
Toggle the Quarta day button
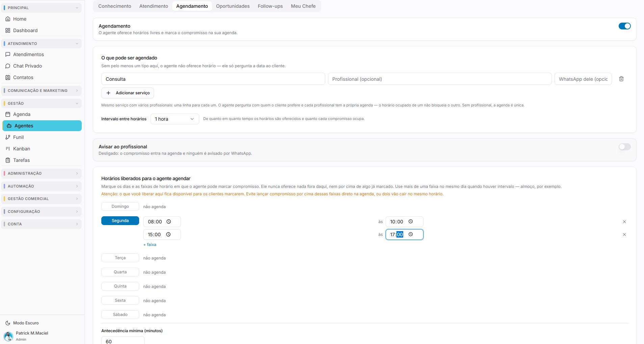[x=120, y=272]
